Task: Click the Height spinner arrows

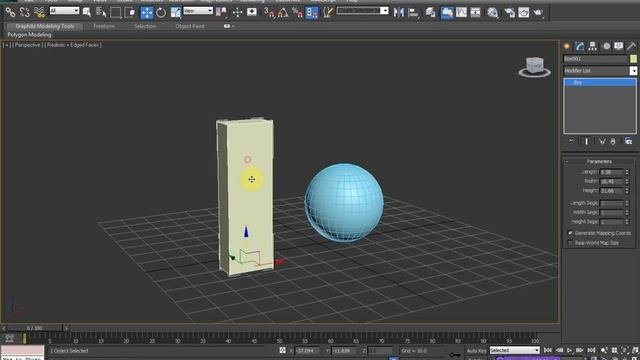Action: point(627,191)
